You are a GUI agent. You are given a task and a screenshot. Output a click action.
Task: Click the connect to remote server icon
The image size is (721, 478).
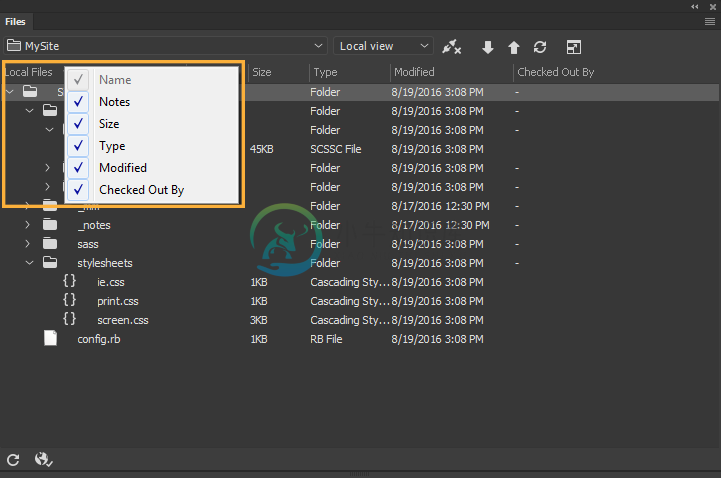pos(451,46)
